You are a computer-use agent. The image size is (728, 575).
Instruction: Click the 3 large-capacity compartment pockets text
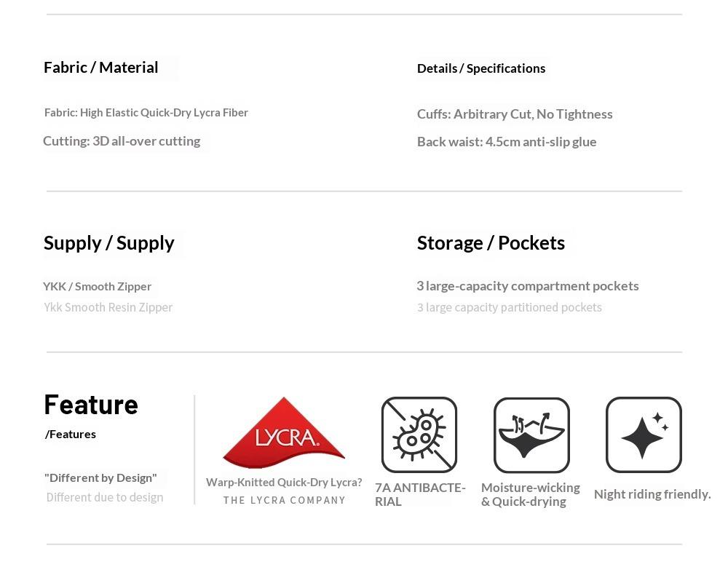coord(528,286)
